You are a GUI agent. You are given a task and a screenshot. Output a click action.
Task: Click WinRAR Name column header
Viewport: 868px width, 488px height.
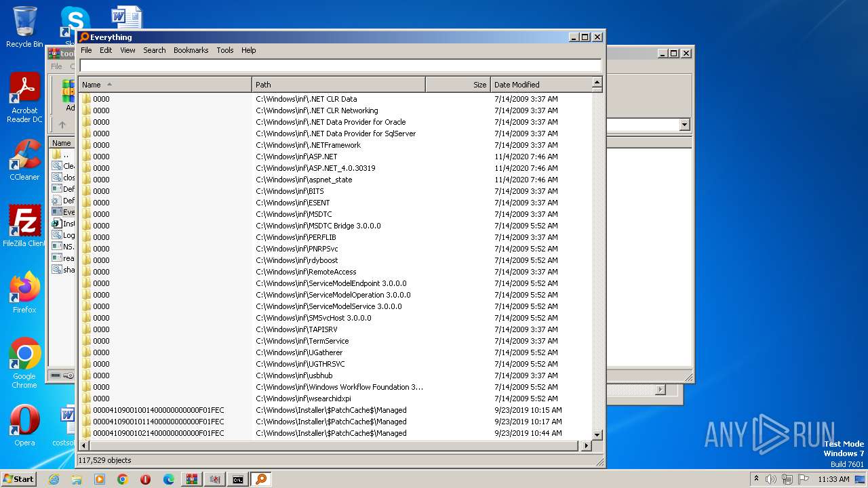(x=62, y=143)
